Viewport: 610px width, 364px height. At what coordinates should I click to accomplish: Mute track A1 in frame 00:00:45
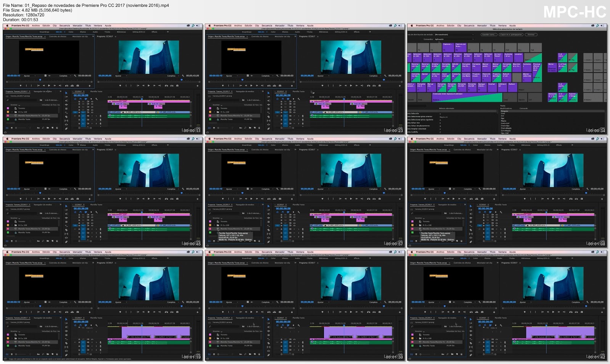pos(92,229)
